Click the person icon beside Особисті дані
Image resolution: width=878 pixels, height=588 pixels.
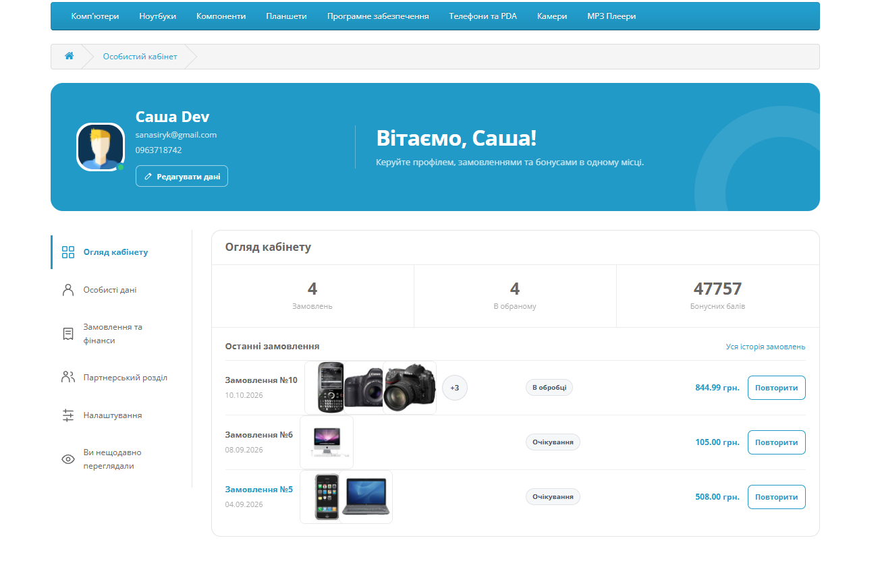[68, 290]
